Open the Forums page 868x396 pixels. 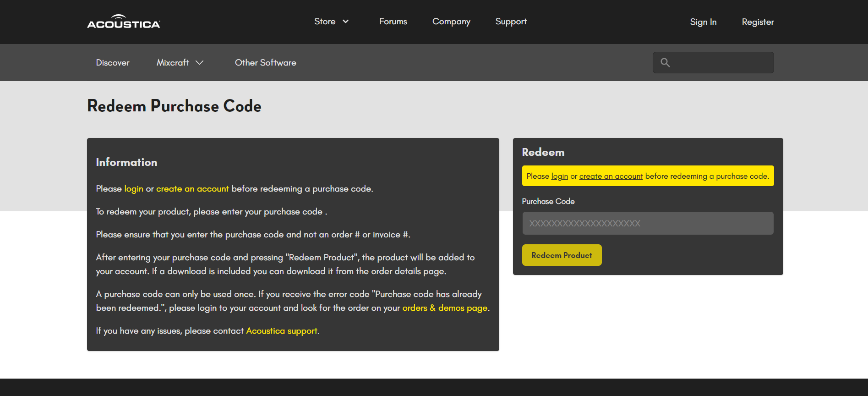pyautogui.click(x=393, y=22)
